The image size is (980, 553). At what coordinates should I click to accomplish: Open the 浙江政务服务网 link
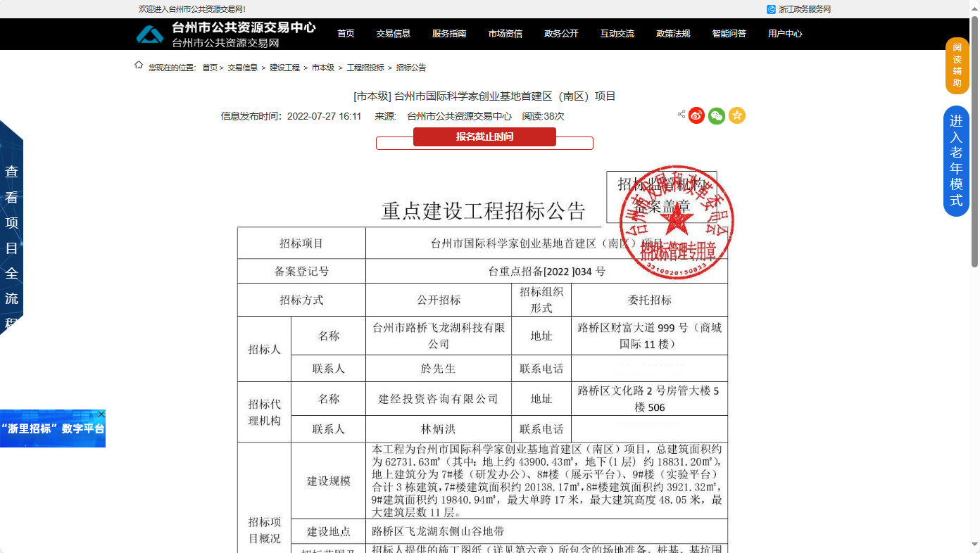point(805,9)
